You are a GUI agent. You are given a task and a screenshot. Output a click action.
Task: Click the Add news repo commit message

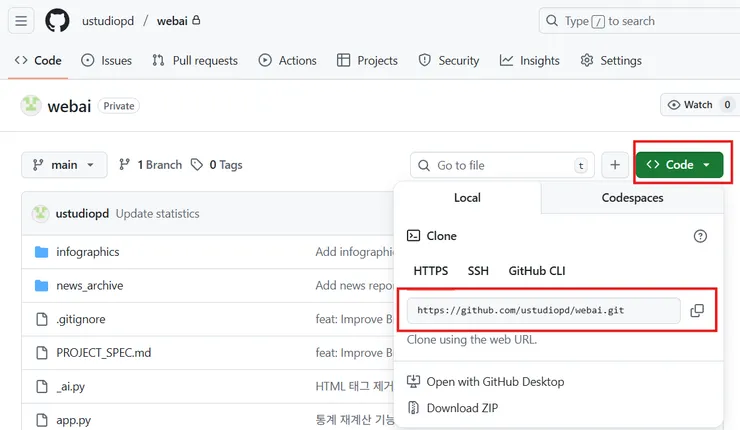coord(354,286)
